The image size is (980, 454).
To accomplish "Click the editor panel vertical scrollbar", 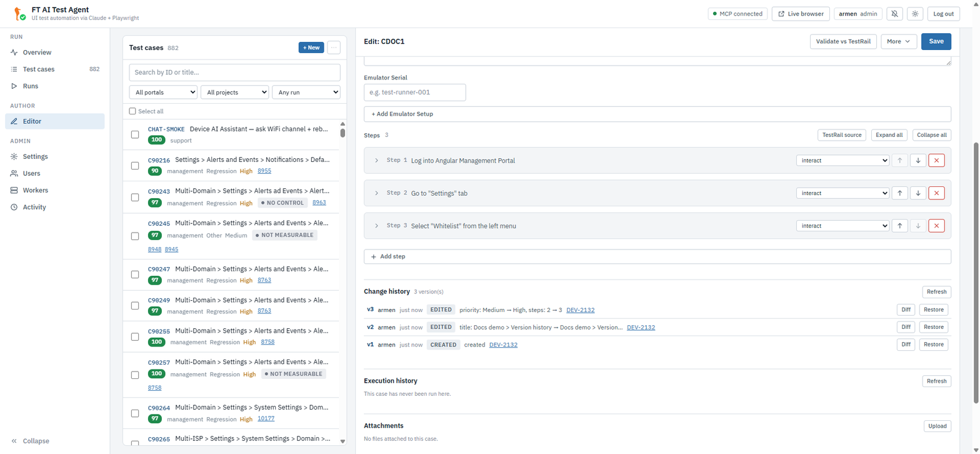I will tap(977, 272).
